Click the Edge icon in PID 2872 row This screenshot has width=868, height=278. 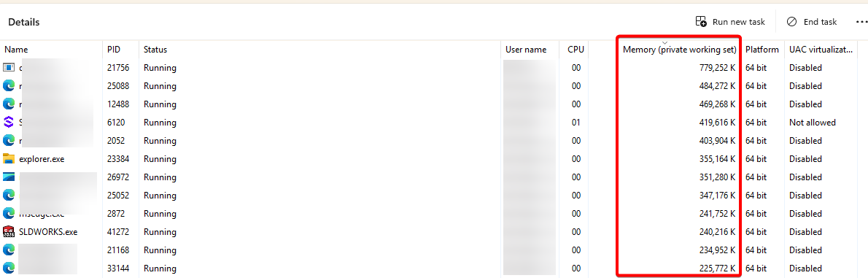coord(8,213)
